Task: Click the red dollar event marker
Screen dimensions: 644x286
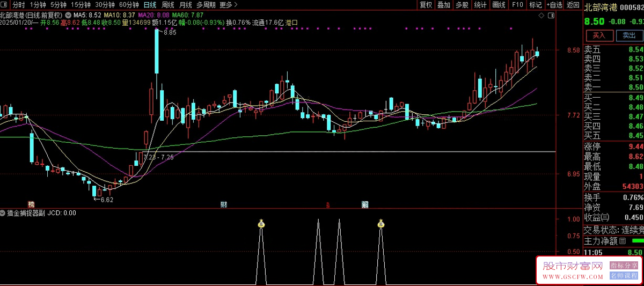Action: click(x=327, y=204)
